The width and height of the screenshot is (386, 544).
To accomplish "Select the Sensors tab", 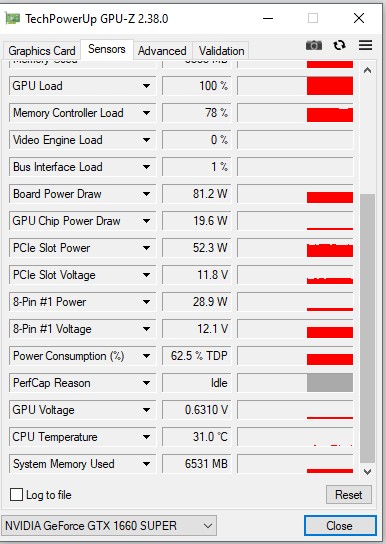I will [107, 49].
